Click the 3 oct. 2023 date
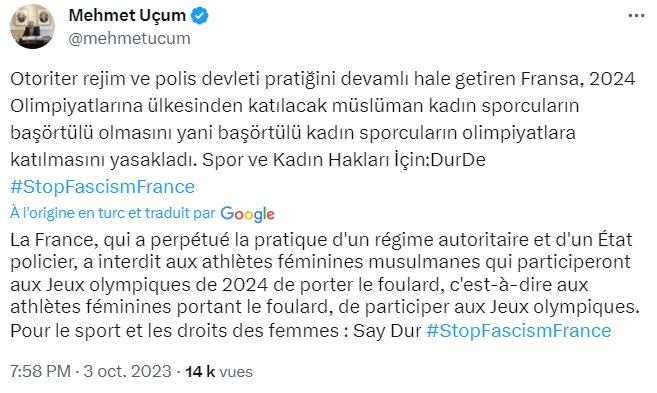657x393 pixels. [x=127, y=371]
